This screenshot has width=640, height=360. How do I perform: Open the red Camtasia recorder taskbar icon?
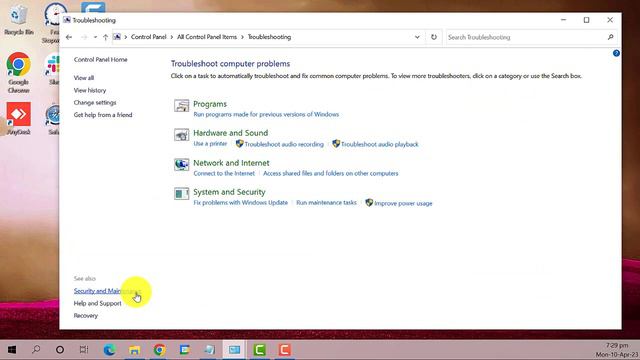coord(284,350)
